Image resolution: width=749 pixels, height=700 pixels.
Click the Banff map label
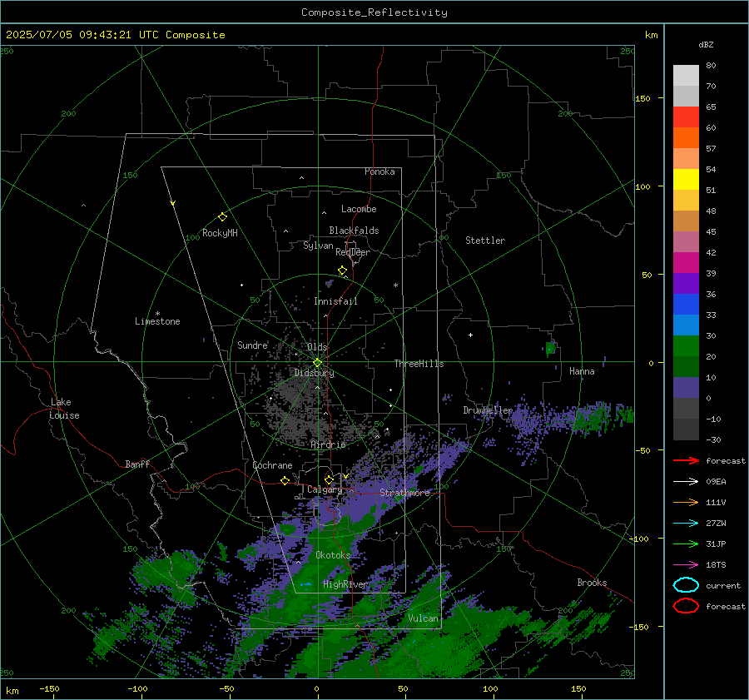click(x=137, y=464)
